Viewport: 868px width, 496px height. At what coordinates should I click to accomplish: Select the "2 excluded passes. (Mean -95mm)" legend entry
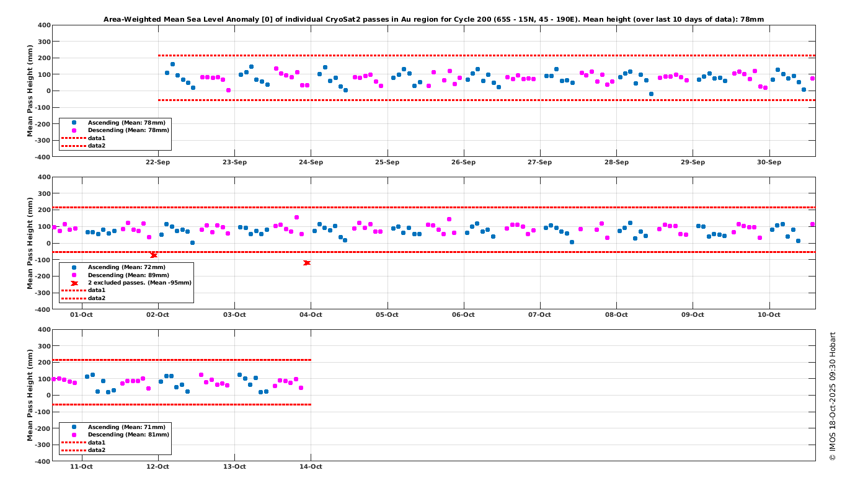(x=139, y=283)
